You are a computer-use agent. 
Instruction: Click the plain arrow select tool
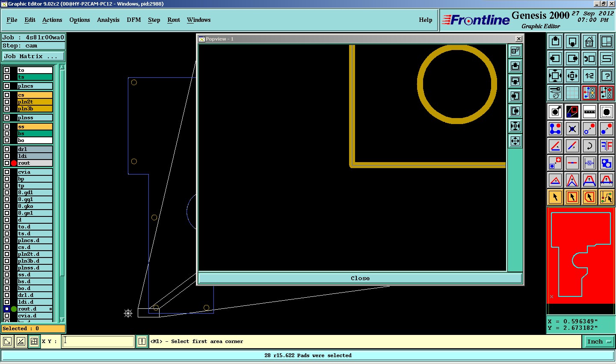(x=555, y=197)
